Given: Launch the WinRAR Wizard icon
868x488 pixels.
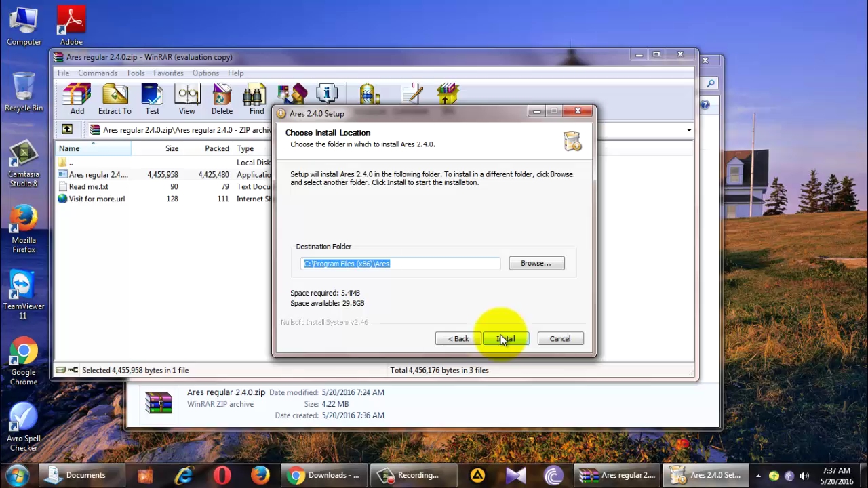Looking at the screenshot, I should click(292, 94).
